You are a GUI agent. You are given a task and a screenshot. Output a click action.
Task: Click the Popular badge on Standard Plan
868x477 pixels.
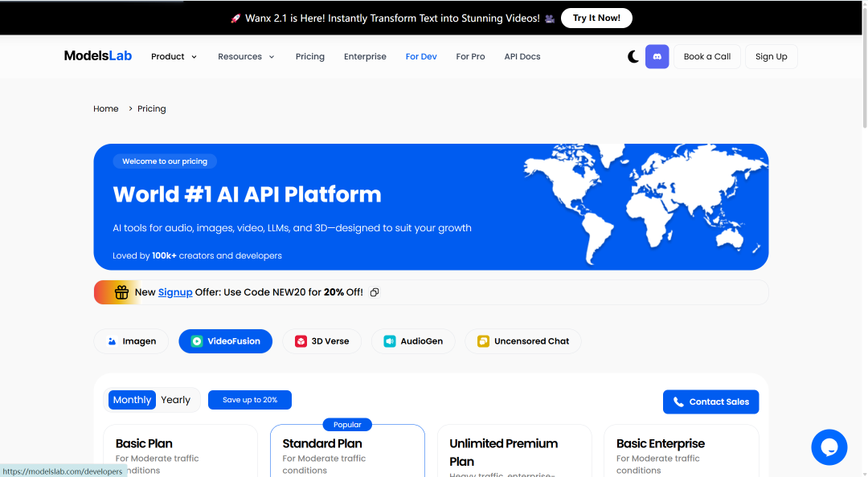tap(347, 425)
